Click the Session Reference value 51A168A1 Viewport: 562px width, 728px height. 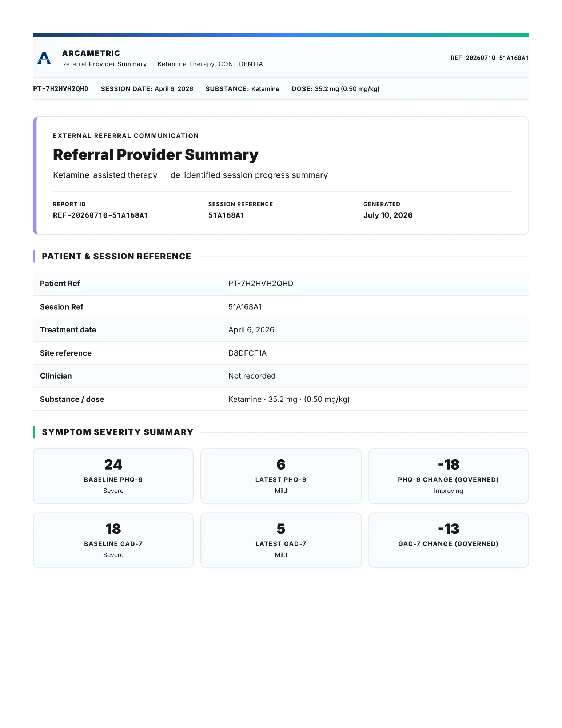click(x=226, y=215)
